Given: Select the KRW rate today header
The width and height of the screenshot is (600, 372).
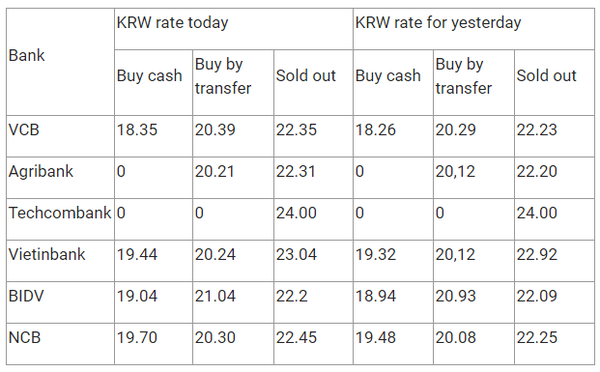Looking at the screenshot, I should pos(173,23).
